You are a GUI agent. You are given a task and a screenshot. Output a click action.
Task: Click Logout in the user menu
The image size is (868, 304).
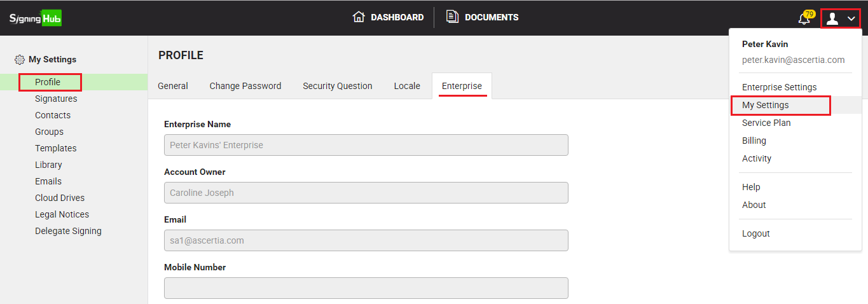756,233
